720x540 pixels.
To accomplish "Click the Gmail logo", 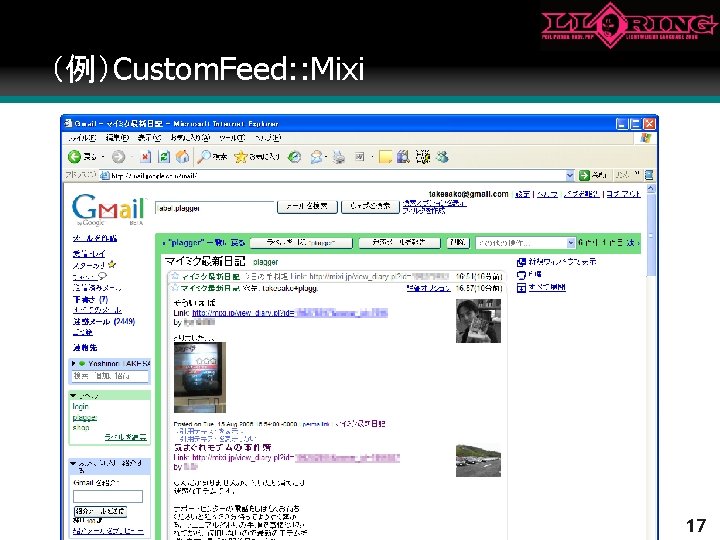I will 108,209.
